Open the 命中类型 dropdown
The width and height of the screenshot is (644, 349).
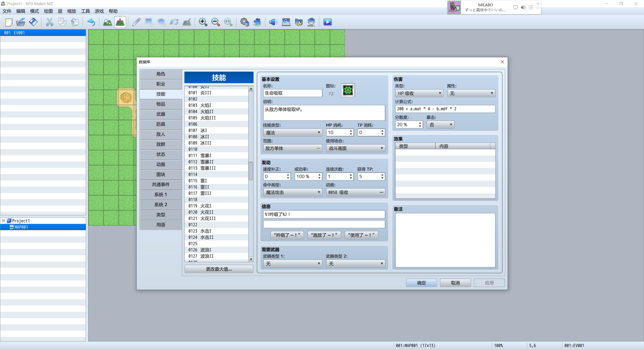point(293,192)
